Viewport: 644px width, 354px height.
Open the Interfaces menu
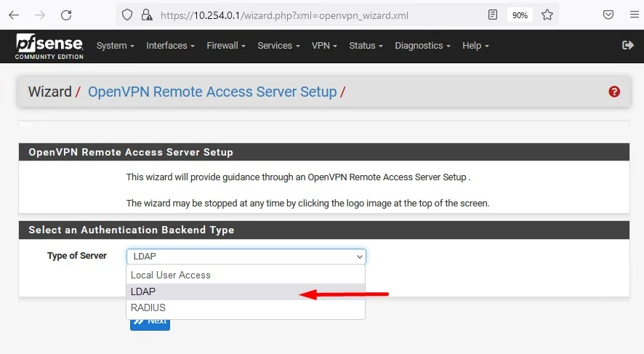(170, 46)
